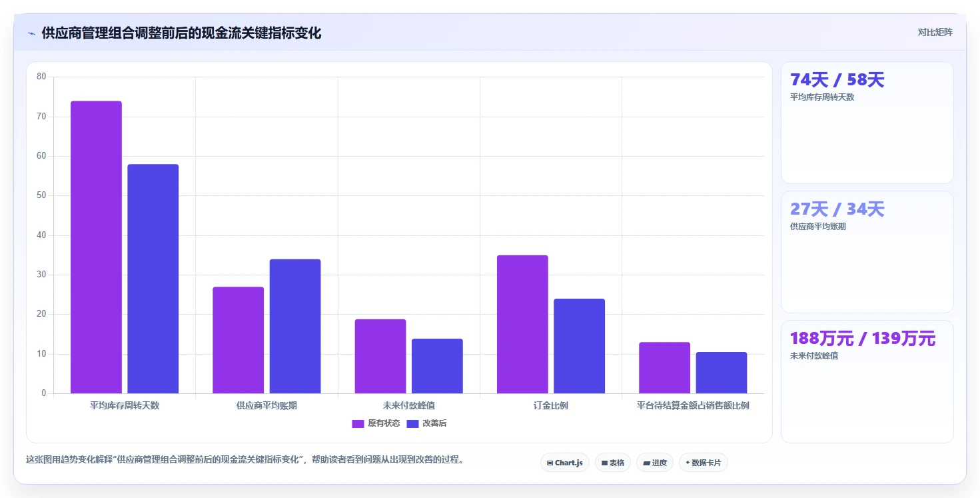The width and height of the screenshot is (980, 498).
Task: Click the 对比矩阵 label in header
Action: pos(935,32)
